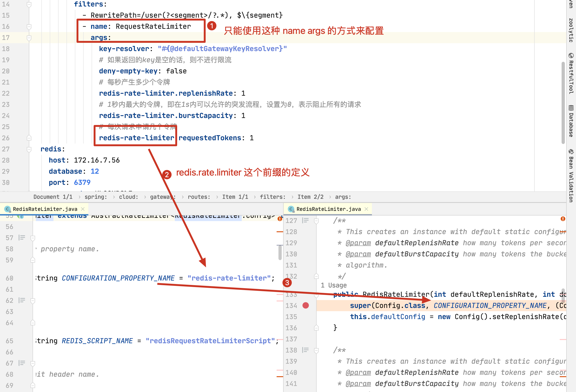Click fold end marker at right line 136
This screenshot has height=392, width=576.
click(x=316, y=328)
